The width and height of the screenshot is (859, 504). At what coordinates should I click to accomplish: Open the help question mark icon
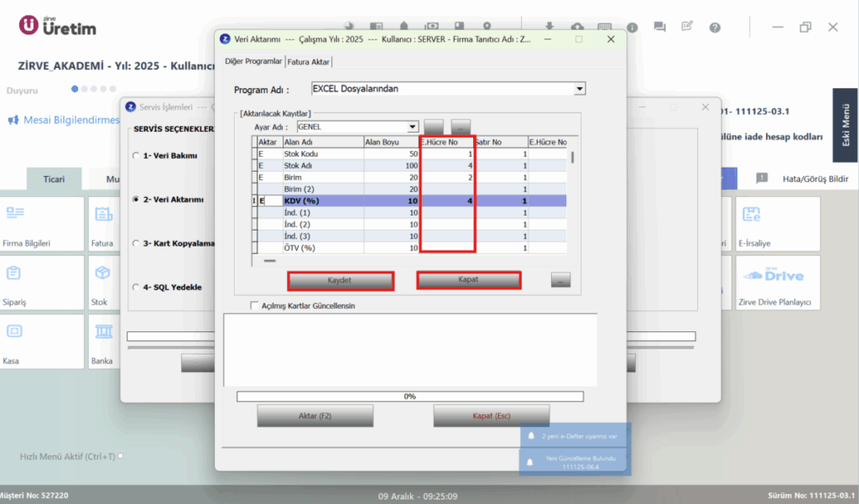click(x=715, y=28)
